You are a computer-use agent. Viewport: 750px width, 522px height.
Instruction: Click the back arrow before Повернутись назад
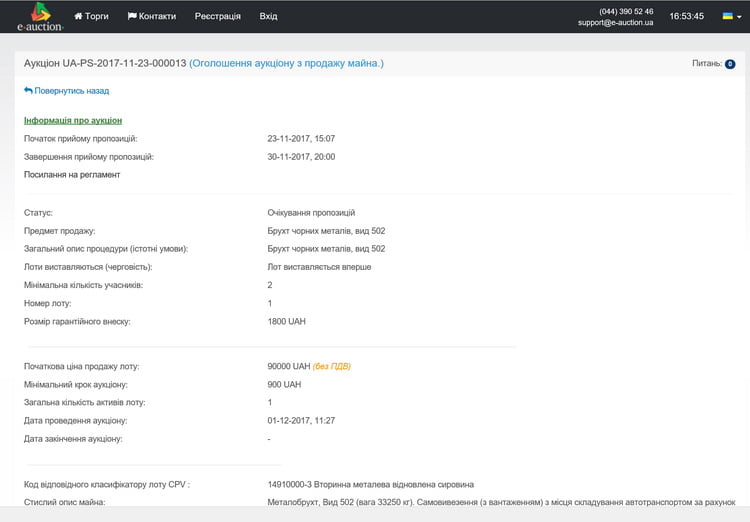[28, 91]
